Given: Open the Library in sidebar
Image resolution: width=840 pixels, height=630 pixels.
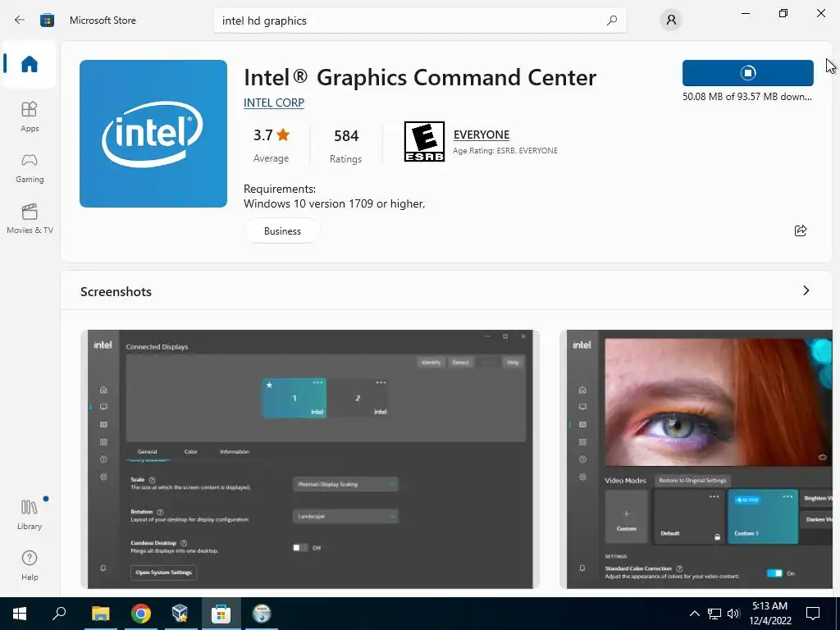Looking at the screenshot, I should pyautogui.click(x=30, y=514).
